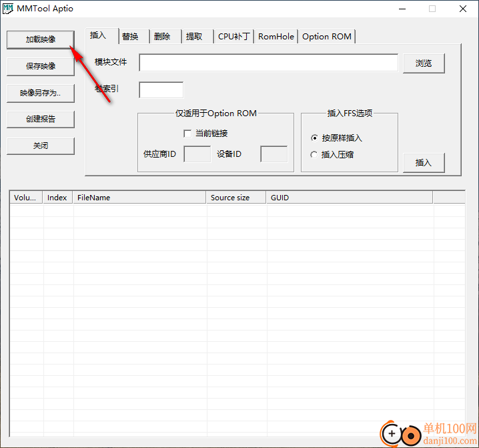This screenshot has width=479, height=448.
Task: Close the MMTool Aptio window
Action: tap(463, 9)
